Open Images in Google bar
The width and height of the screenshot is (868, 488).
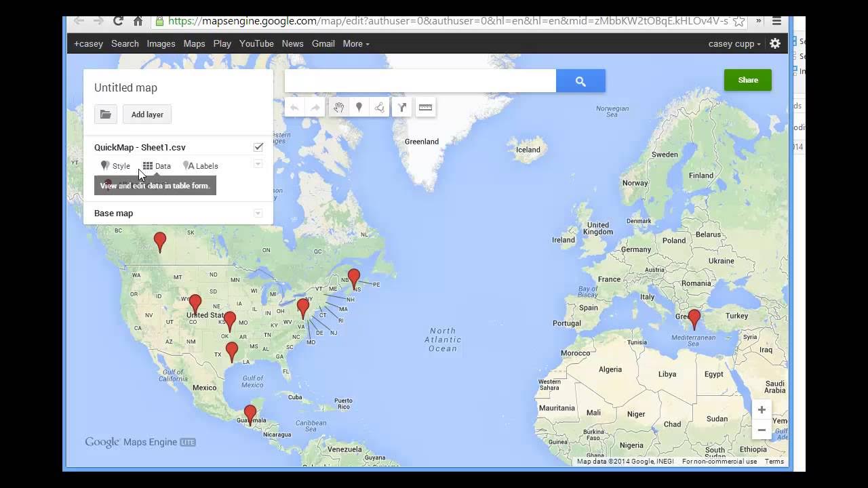pyautogui.click(x=161, y=43)
